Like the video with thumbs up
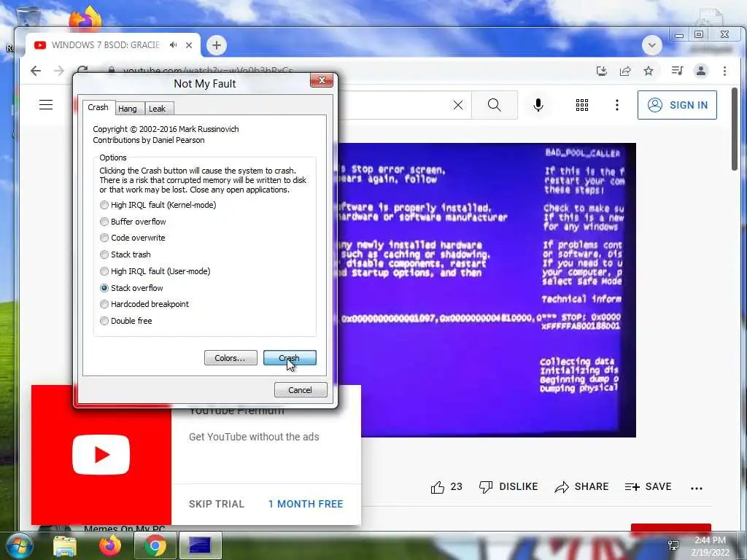Viewport: 747px width, 560px height. click(x=438, y=487)
